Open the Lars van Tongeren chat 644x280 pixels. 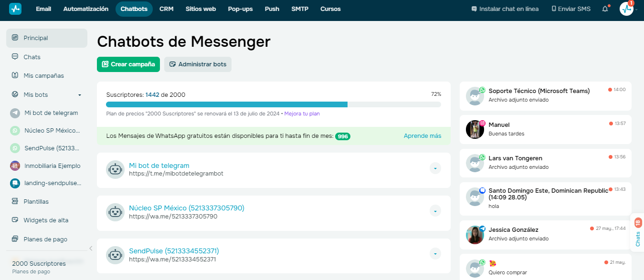[x=546, y=163]
